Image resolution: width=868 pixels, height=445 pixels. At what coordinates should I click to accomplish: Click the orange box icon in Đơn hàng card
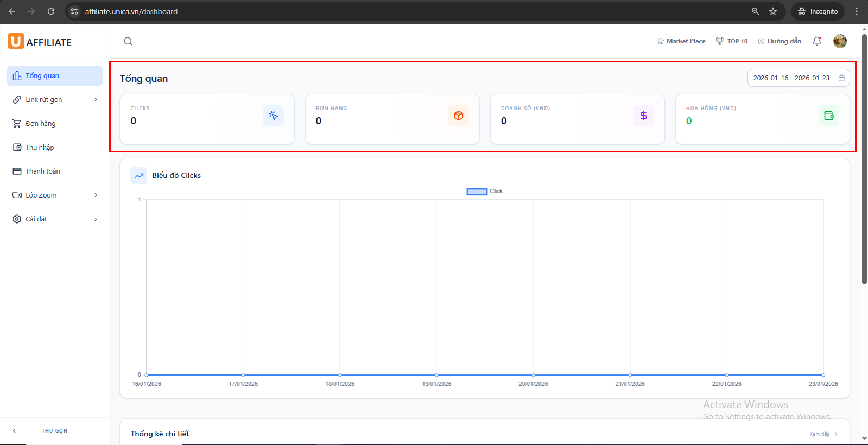click(x=459, y=116)
